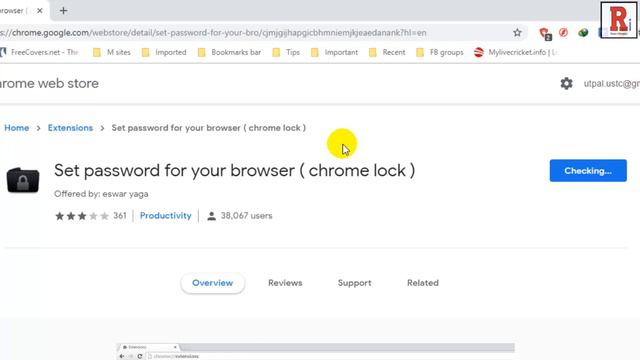This screenshot has width=640, height=360.
Task: Switch to the Support tab
Action: 355,283
